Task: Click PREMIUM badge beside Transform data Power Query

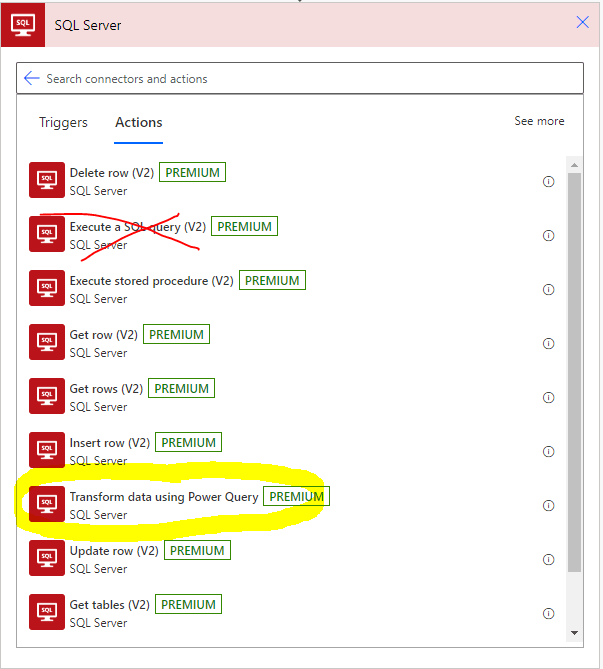Action: (x=297, y=496)
